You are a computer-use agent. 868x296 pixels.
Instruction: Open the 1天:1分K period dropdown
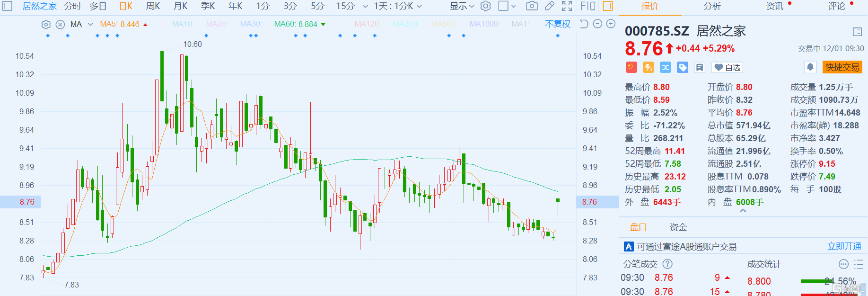[398, 6]
